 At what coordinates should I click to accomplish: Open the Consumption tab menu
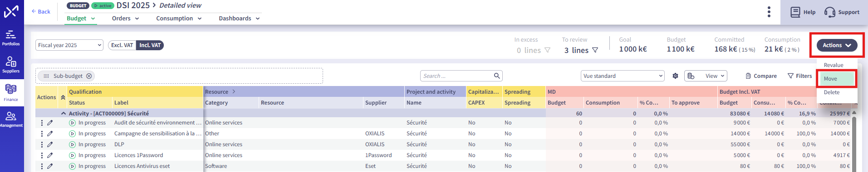tap(179, 19)
